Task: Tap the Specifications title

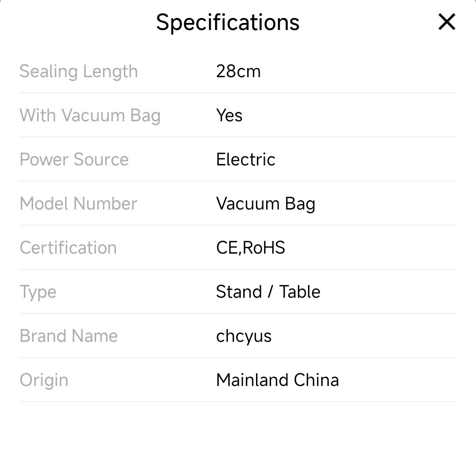Action: pos(227,22)
